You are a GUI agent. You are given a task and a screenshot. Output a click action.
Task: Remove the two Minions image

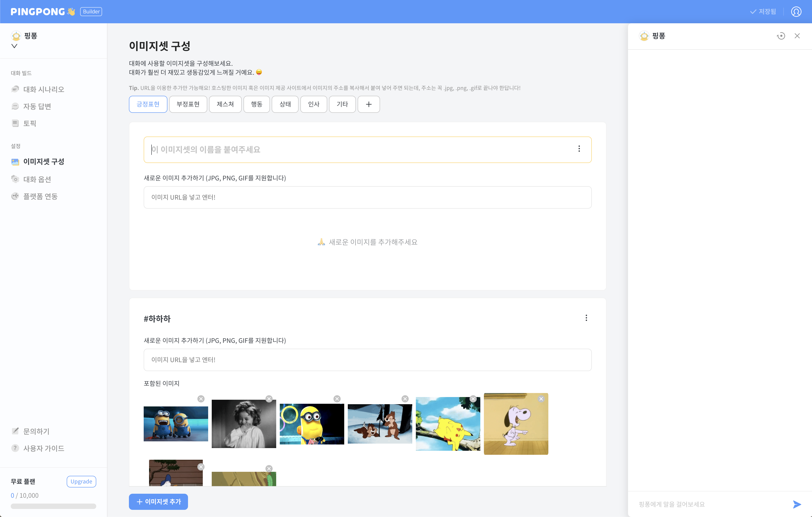click(201, 399)
